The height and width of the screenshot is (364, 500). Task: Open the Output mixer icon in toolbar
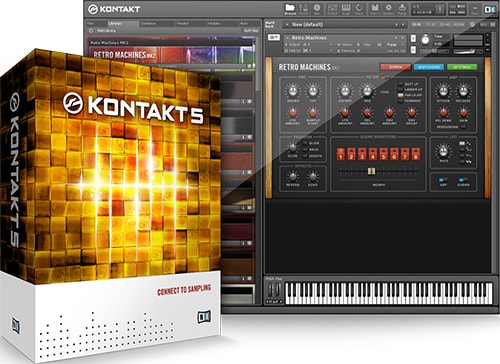coord(332,8)
